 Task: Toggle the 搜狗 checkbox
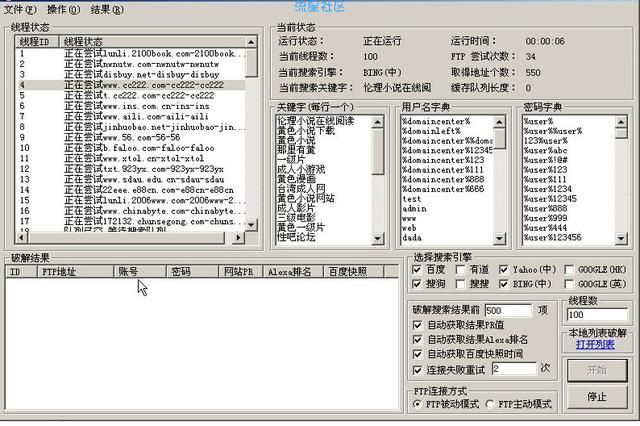coord(417,284)
